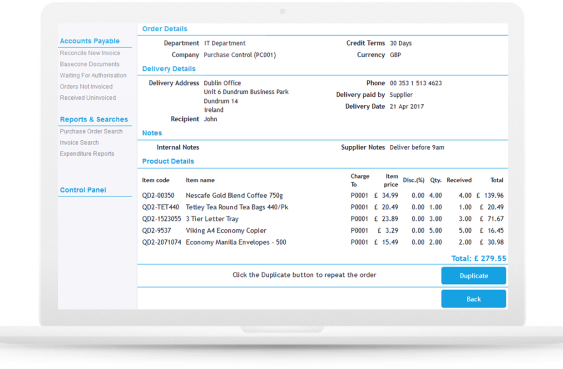Open the Control Panel section
Image resolution: width=563 pixels, height=369 pixels.
(x=83, y=190)
